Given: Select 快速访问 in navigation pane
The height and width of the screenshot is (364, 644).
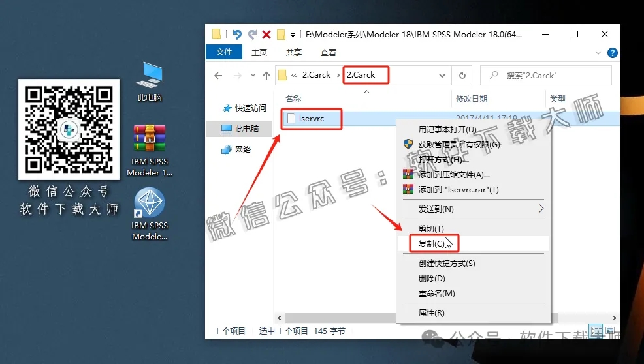Looking at the screenshot, I should pos(244,108).
